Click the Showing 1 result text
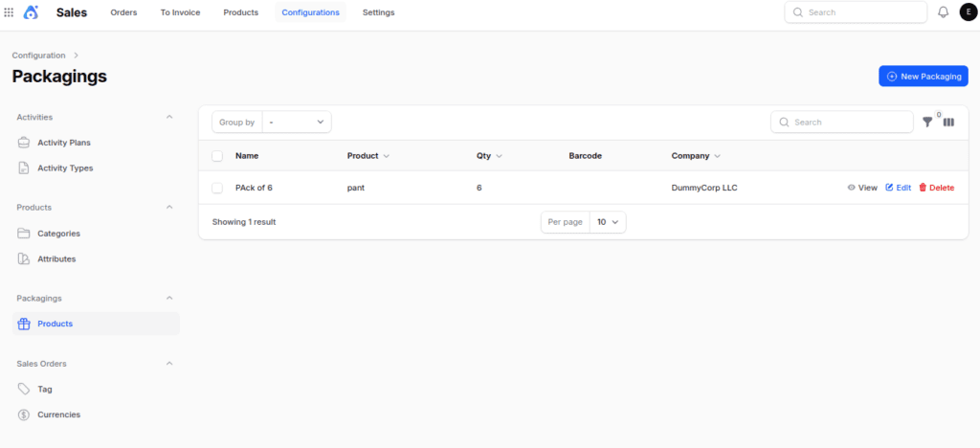Viewport: 980px width, 448px height. coord(244,222)
